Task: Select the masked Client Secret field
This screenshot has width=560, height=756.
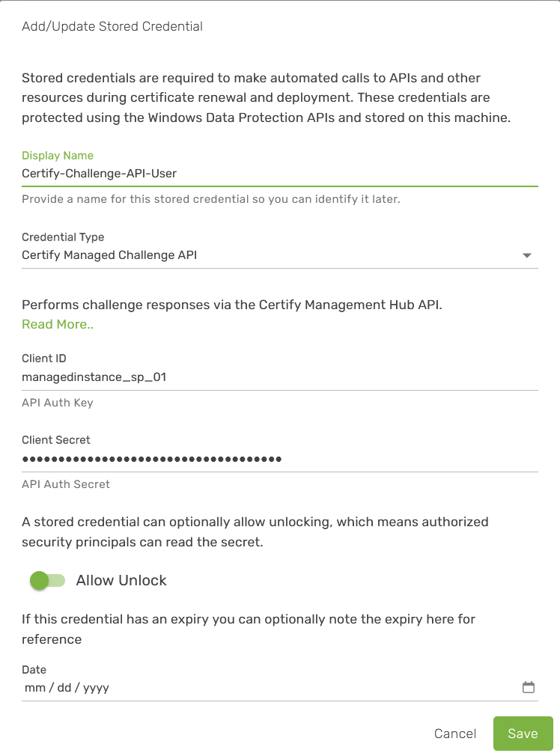Action: coord(277,459)
